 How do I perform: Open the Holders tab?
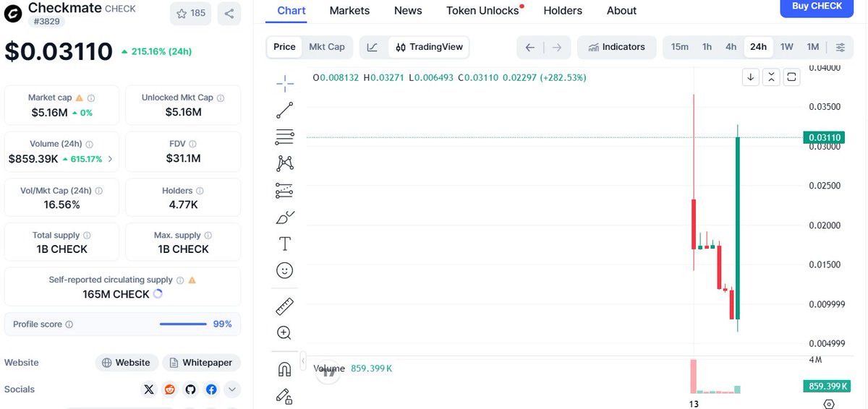[563, 11]
